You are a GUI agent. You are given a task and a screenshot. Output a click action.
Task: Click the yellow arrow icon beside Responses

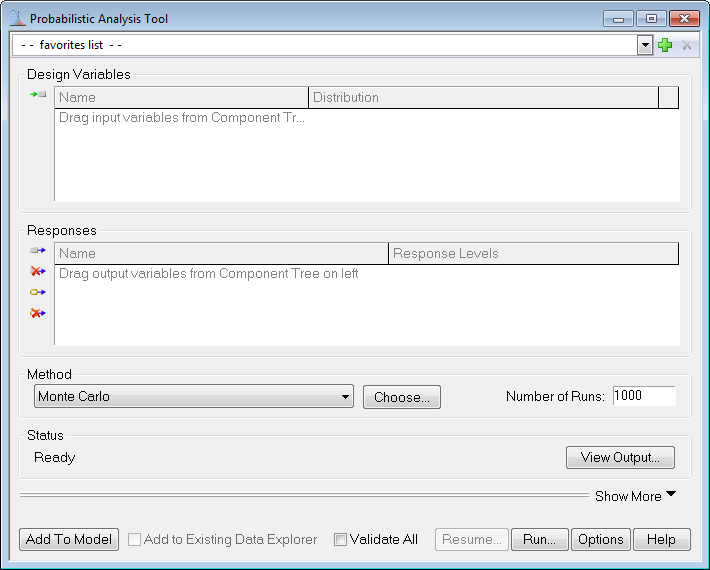pos(38,292)
